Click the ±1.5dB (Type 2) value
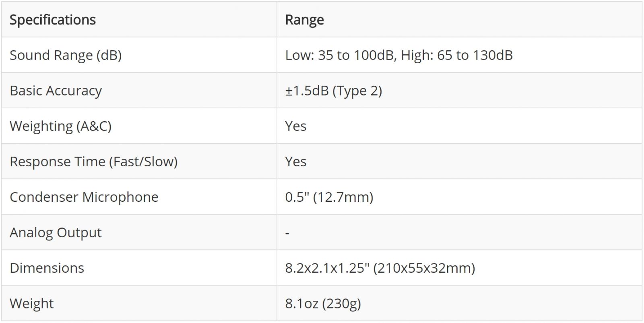This screenshot has height=323, width=644. [x=333, y=91]
